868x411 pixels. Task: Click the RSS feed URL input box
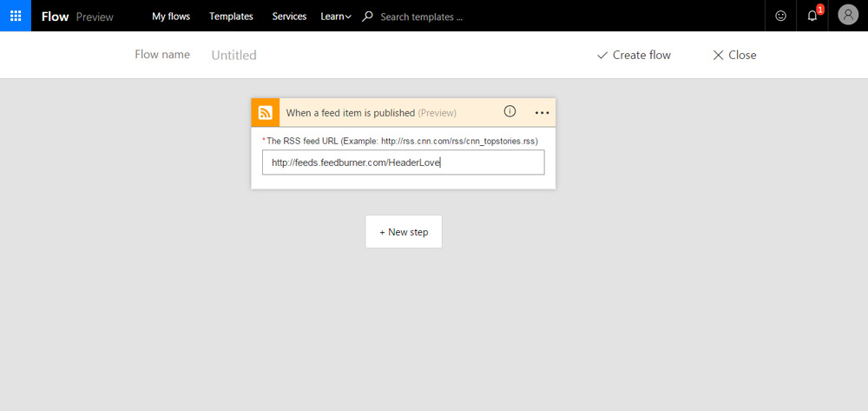point(403,162)
